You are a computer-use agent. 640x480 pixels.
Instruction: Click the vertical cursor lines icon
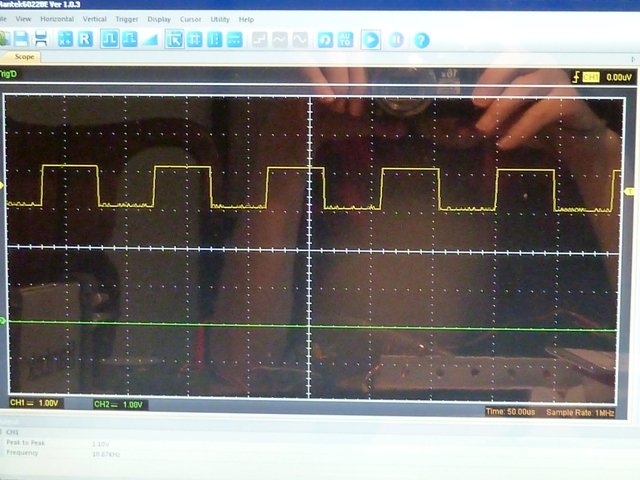point(215,40)
